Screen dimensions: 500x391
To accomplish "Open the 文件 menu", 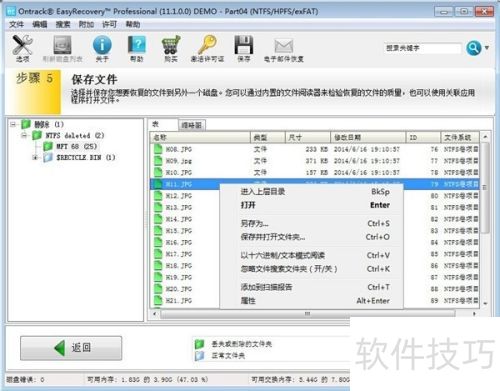I will tap(16, 24).
